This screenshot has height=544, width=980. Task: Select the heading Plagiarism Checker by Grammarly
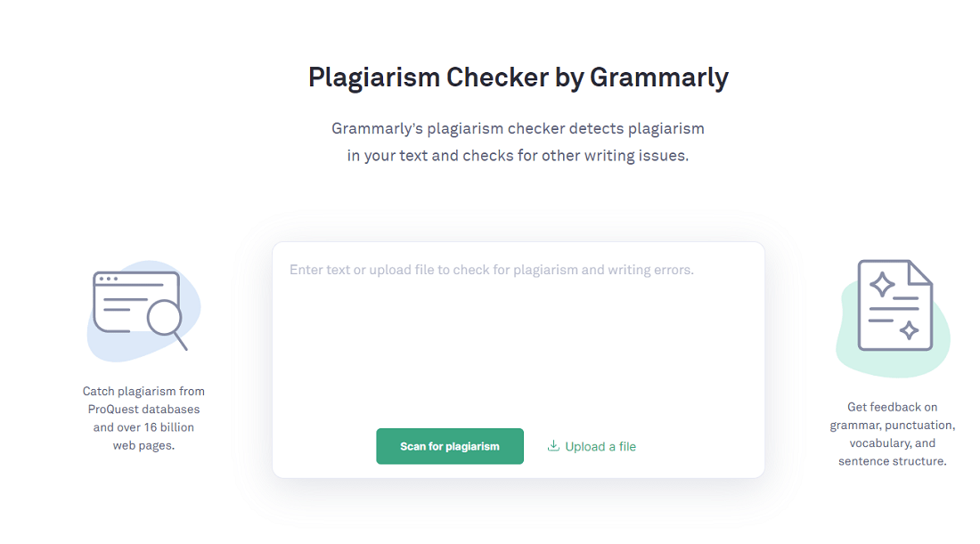pos(518,77)
